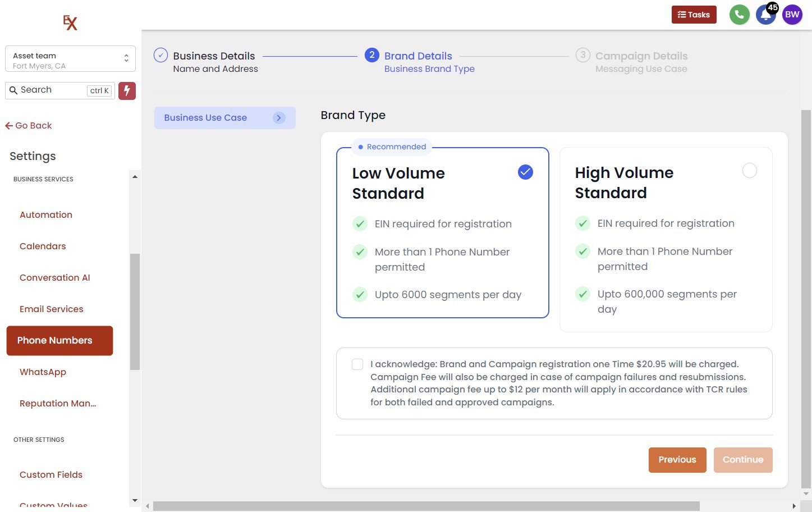Screen dimensions: 812x512
Task: Click the horizontal scrollbar at bottom
Action: [426, 506]
